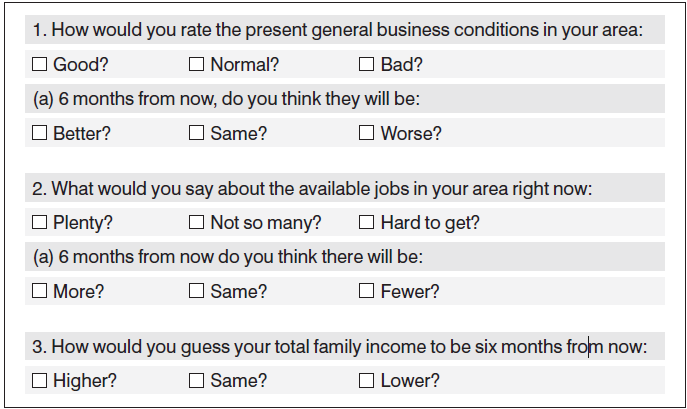Tick the Lower? income checkbox
The width and height of the screenshot is (687, 409).
point(366,381)
